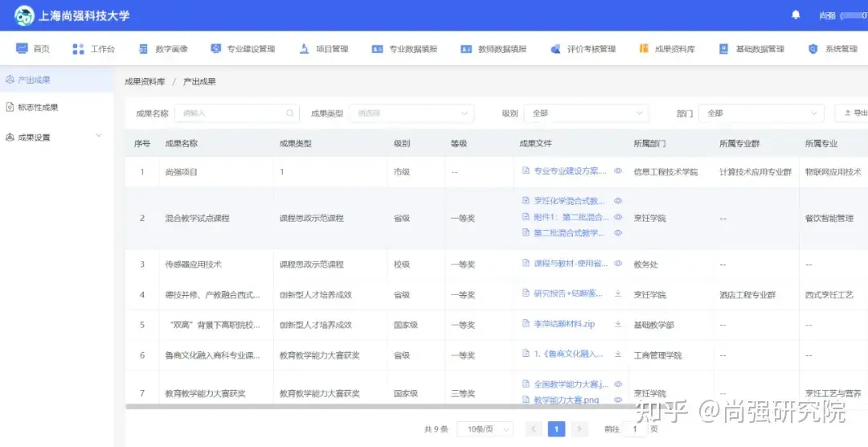Image resolution: width=868 pixels, height=447 pixels.
Task: Select 标志性成果 in the left sidebar
Action: (x=56, y=108)
